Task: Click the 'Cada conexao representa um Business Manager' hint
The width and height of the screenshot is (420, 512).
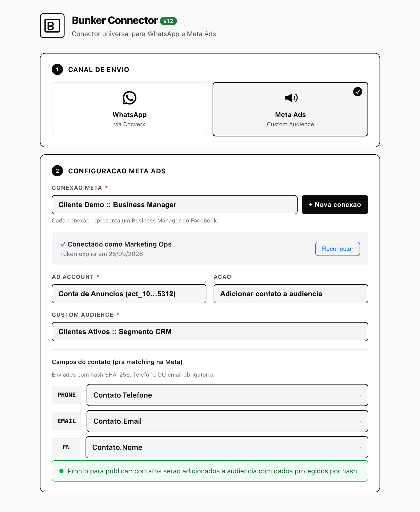Action: point(135,221)
